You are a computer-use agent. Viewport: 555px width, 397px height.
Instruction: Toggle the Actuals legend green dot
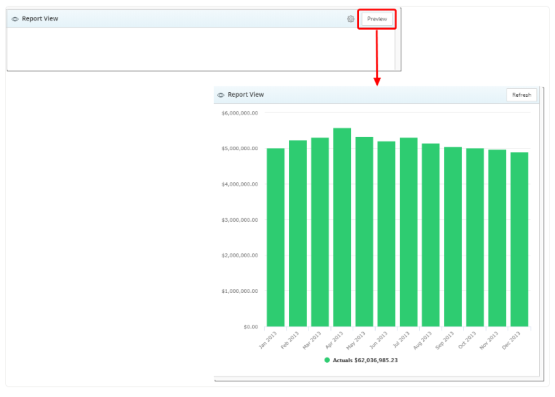[x=327, y=360]
